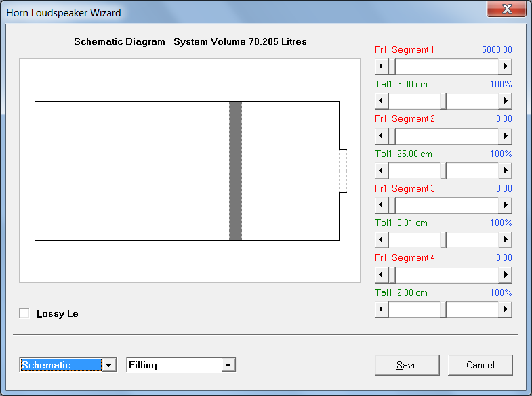Decrease Fr1 Segment 3 with left arrow
The image size is (532, 396).
click(x=382, y=205)
